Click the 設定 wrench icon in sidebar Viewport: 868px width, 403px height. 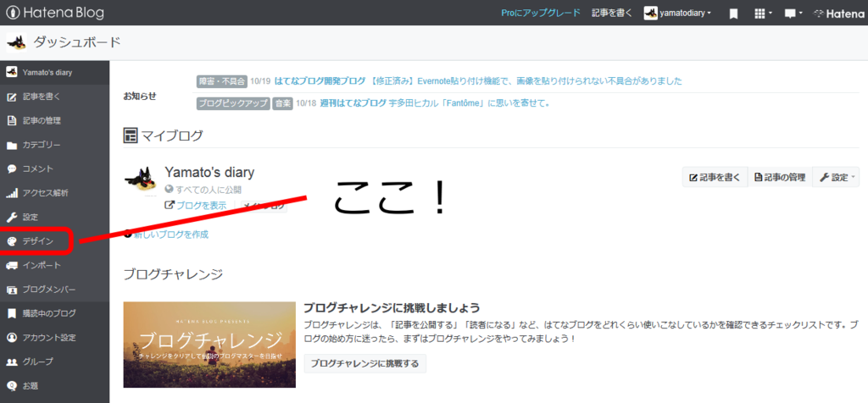click(x=12, y=218)
